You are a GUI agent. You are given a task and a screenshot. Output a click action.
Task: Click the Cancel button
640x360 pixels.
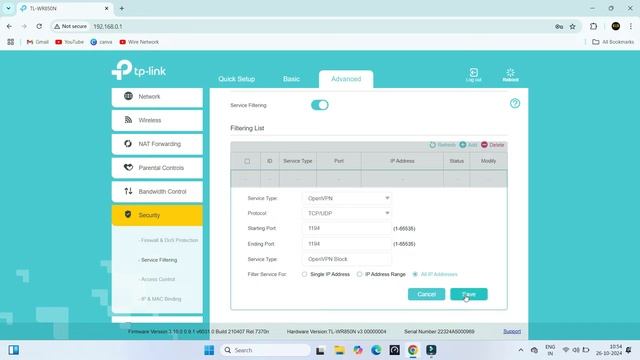tap(427, 294)
